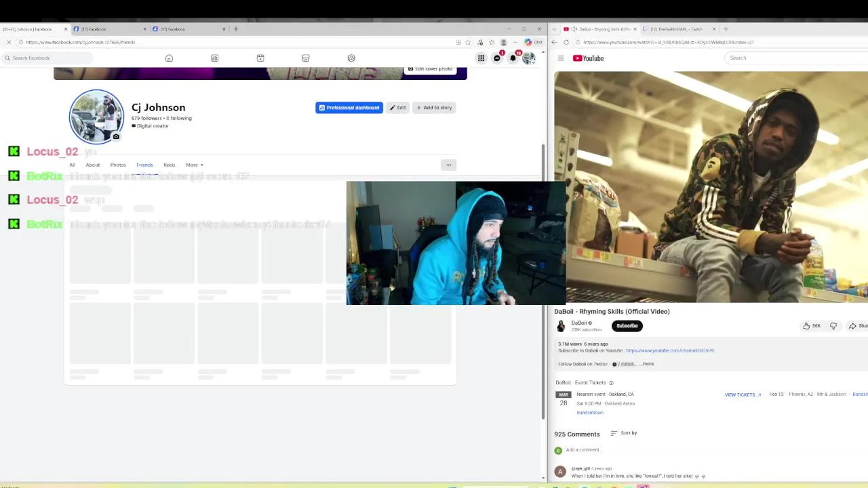Open the profile three-dots options menu
This screenshot has height=488, width=868.
click(x=448, y=165)
